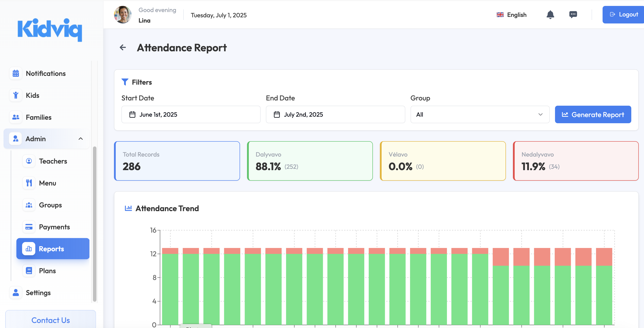The width and height of the screenshot is (644, 328).
Task: Open Menu via fork and knife icon
Action: tap(29, 183)
